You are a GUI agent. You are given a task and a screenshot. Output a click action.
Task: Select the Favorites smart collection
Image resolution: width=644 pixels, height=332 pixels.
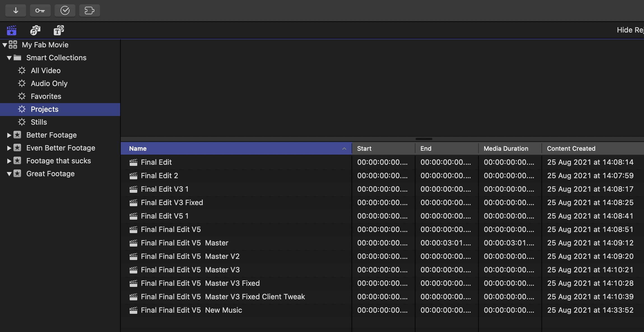point(60,96)
